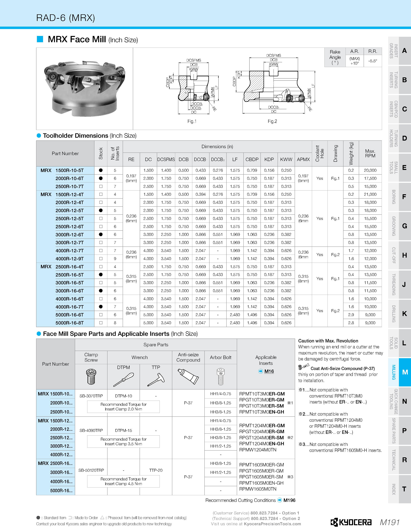
Task: Click insert RPMW1605M0TN
Action: (x=258, y=489)
